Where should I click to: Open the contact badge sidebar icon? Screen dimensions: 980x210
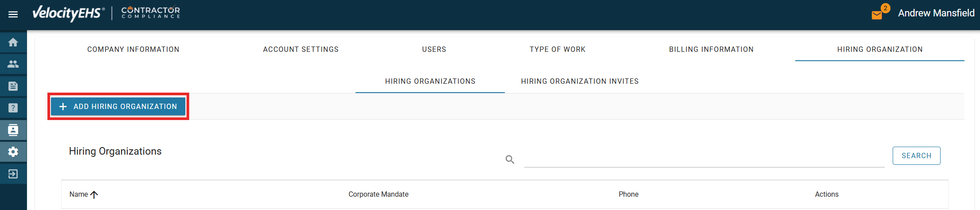13,130
